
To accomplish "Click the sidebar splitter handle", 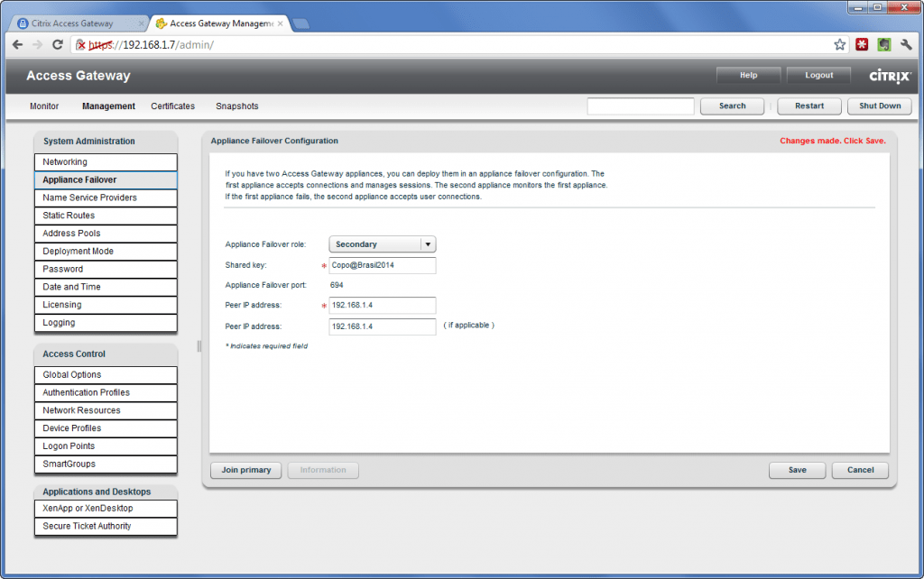I will pyautogui.click(x=199, y=346).
